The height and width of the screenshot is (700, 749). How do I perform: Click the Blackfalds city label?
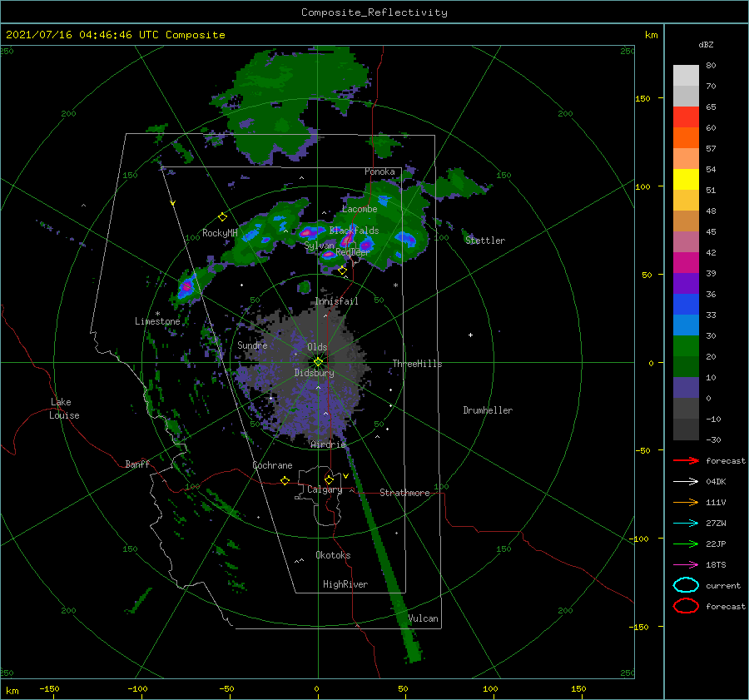coord(354,231)
